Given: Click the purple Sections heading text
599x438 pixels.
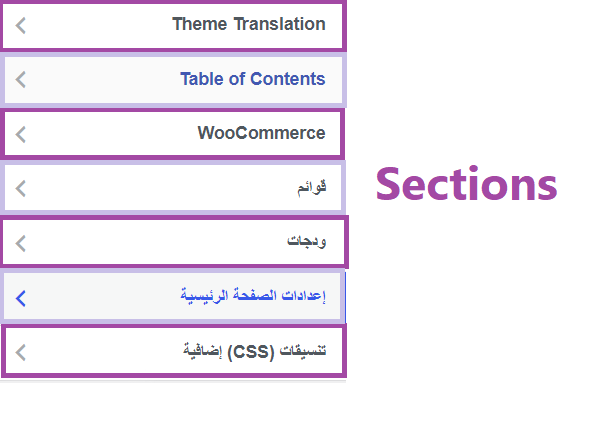Looking at the screenshot, I should click(x=466, y=184).
